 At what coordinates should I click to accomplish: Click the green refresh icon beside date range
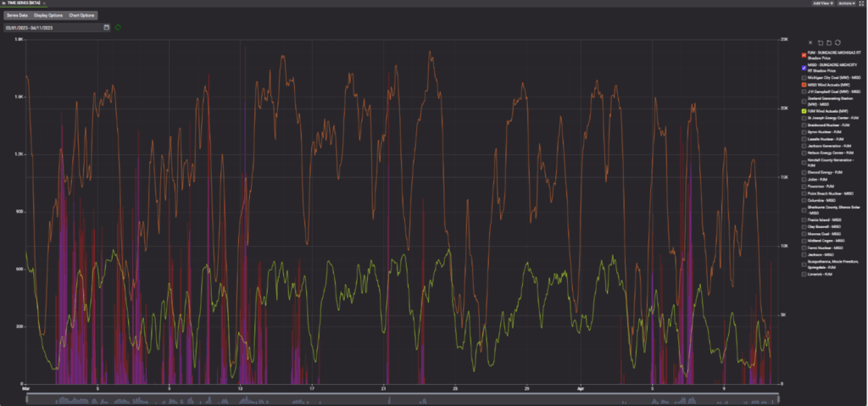tap(119, 27)
